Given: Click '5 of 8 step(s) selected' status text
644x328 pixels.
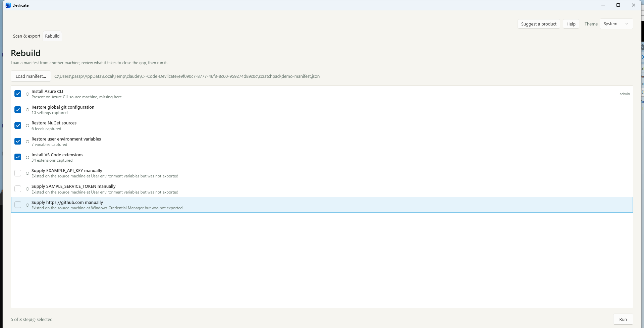Looking at the screenshot, I should 32,319.
